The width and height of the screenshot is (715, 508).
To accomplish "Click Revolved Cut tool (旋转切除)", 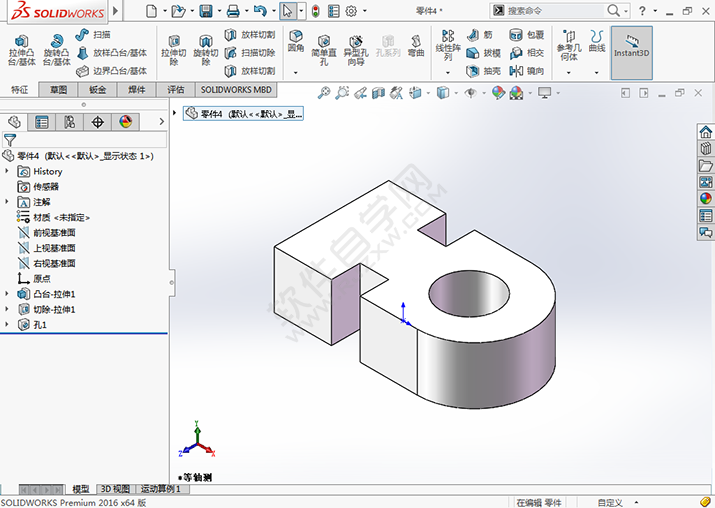I will [x=206, y=50].
